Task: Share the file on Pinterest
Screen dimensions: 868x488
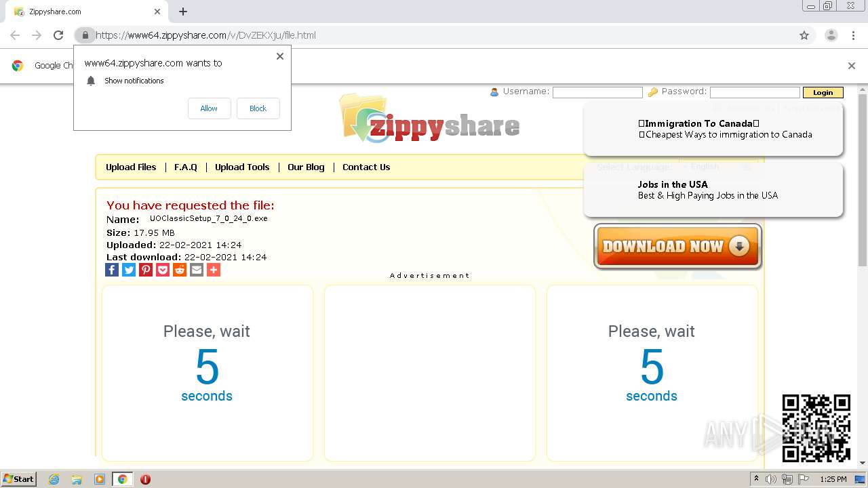Action: click(x=146, y=270)
